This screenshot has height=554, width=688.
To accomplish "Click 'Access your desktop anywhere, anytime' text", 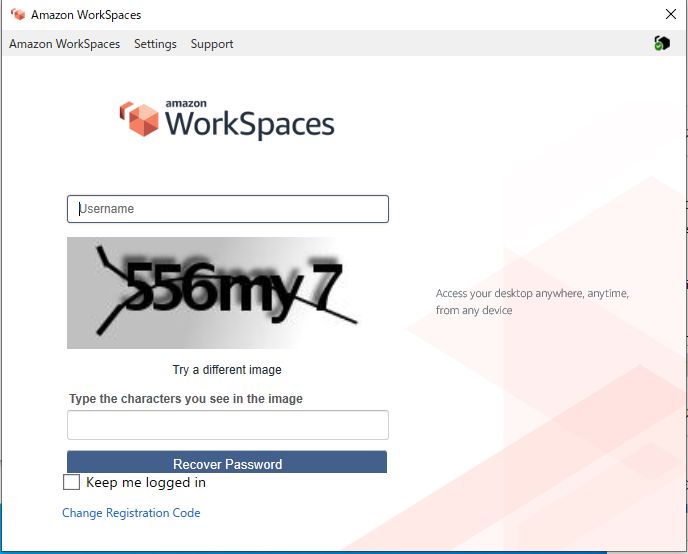I will click(532, 302).
